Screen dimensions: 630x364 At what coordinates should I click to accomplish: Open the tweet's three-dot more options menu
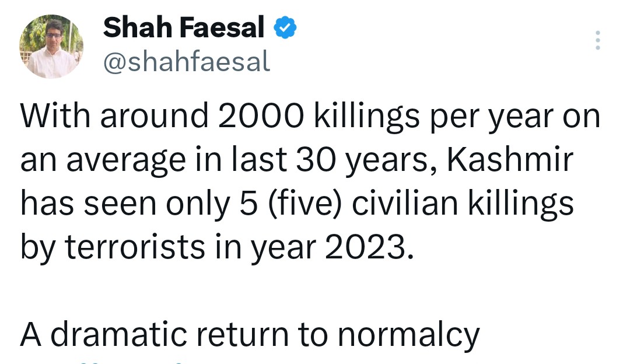597,40
